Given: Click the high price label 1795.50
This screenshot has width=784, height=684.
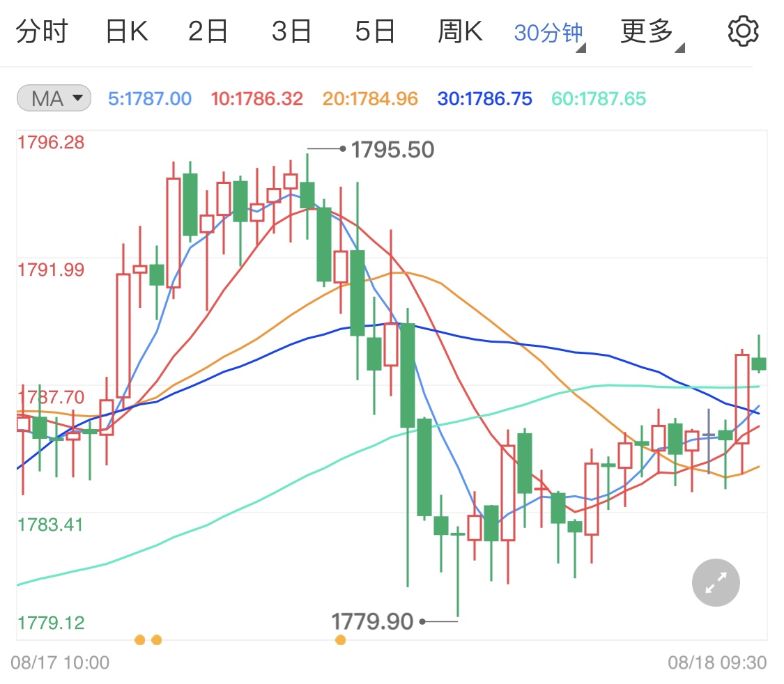Looking at the screenshot, I should click(392, 149).
